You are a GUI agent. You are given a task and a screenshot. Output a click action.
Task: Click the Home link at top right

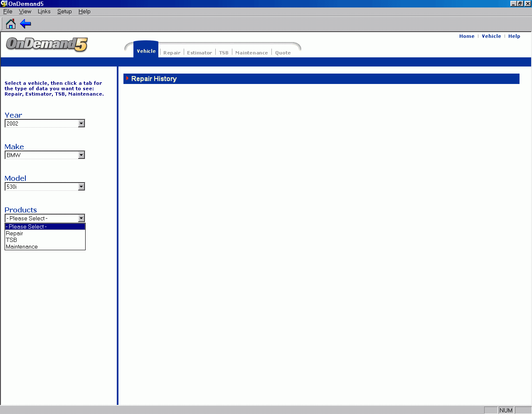pos(467,36)
